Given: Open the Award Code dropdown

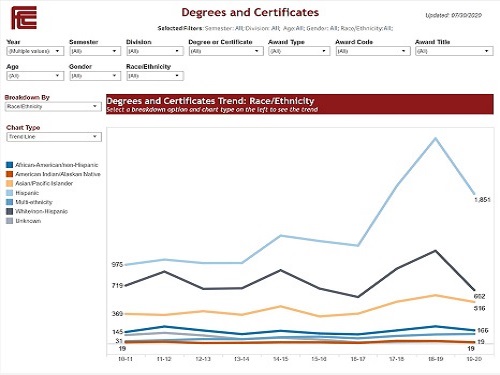Looking at the screenshot, I should (373, 51).
